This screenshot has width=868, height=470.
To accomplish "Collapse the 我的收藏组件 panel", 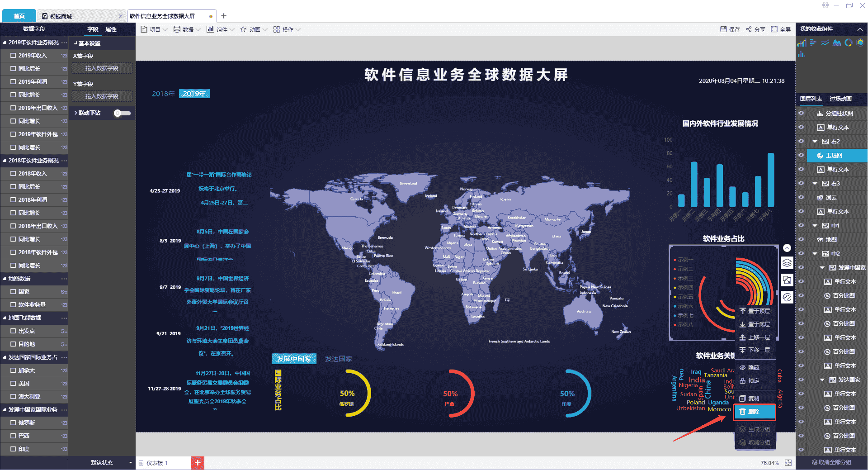I will [859, 29].
